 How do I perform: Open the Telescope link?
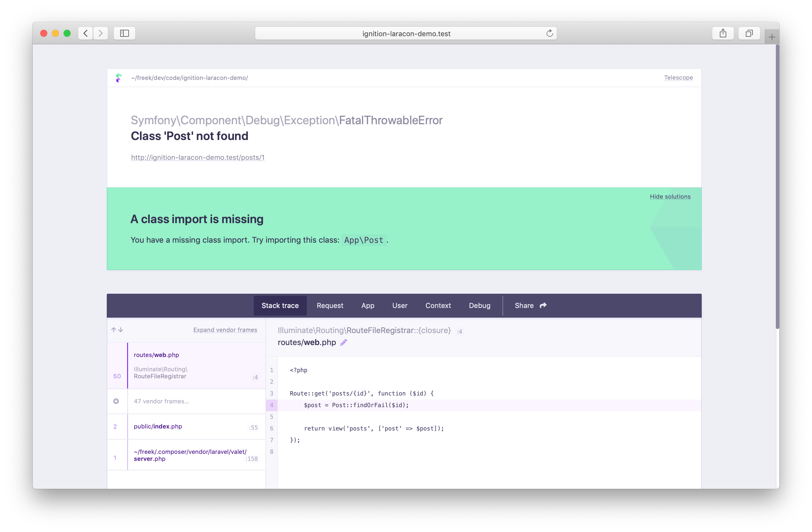678,78
